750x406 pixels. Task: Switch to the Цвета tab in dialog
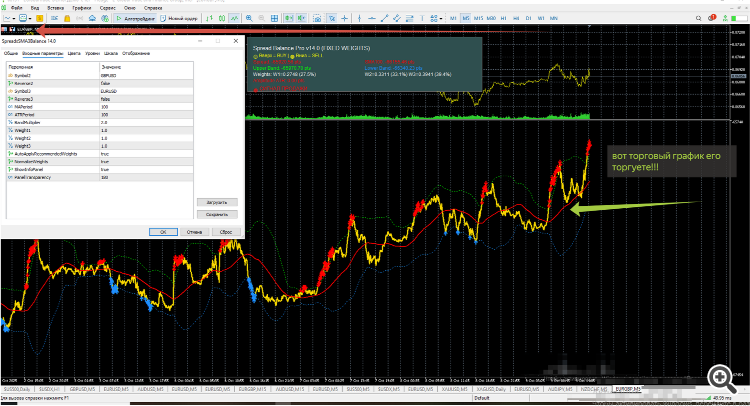(x=74, y=54)
